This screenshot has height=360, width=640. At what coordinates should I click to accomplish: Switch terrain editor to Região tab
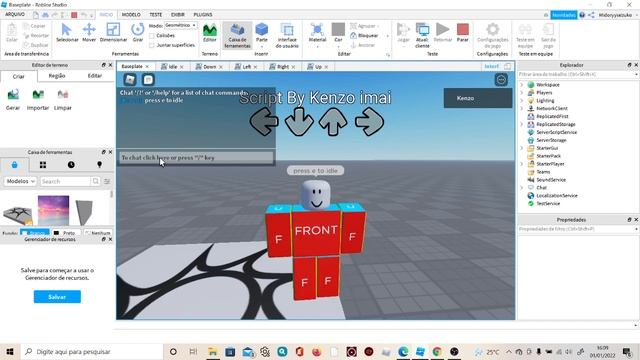point(57,76)
